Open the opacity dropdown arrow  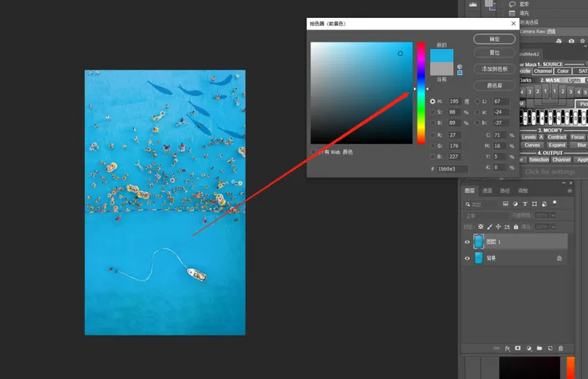(553, 216)
